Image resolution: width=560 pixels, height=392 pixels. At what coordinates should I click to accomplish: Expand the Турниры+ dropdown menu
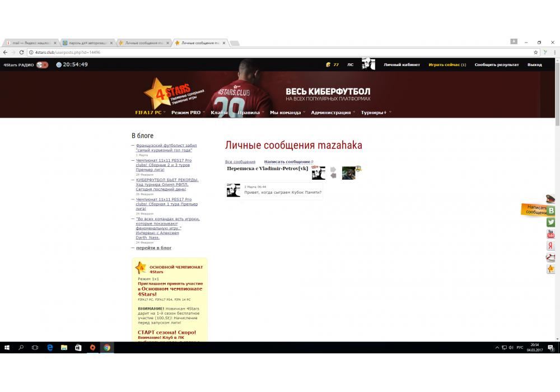[374, 113]
